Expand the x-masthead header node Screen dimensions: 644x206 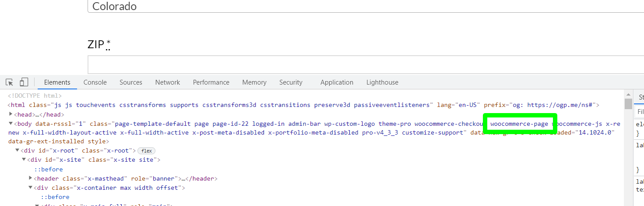31,178
